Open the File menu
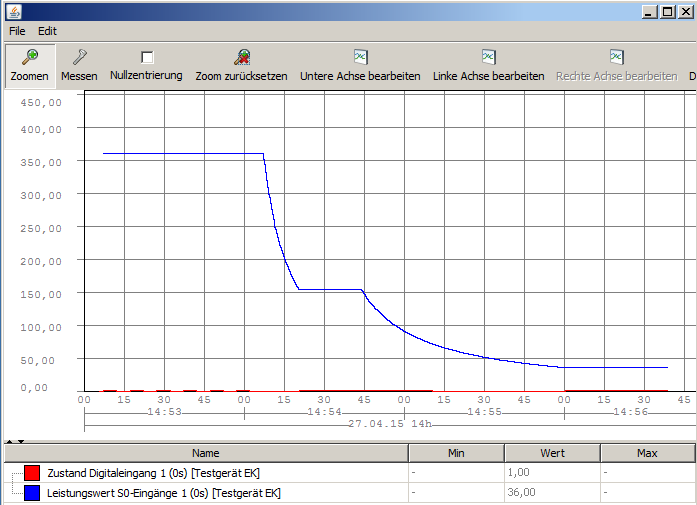 click(x=17, y=31)
